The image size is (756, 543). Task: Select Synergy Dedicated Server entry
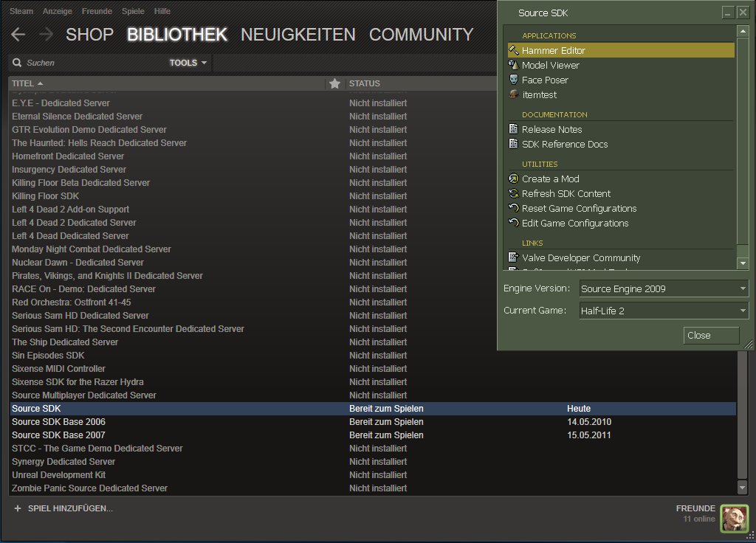[63, 462]
